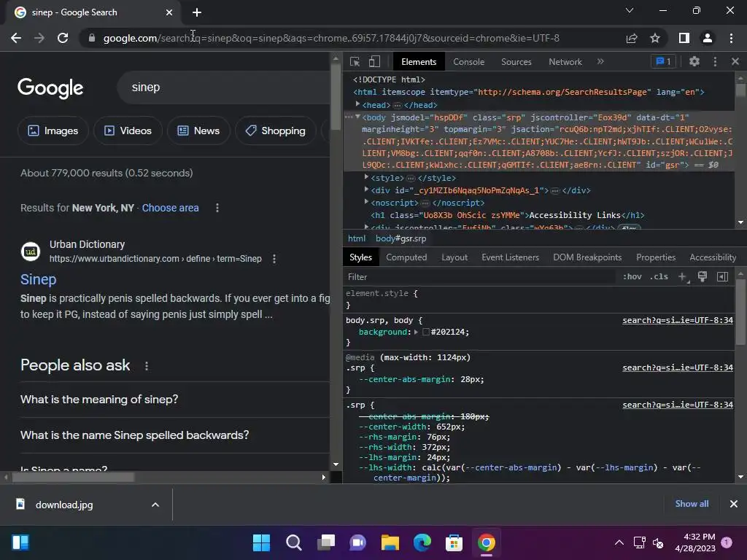Expand the div _cy1MZIb6 node
This screenshot has height=560, width=747.
pyautogui.click(x=366, y=190)
